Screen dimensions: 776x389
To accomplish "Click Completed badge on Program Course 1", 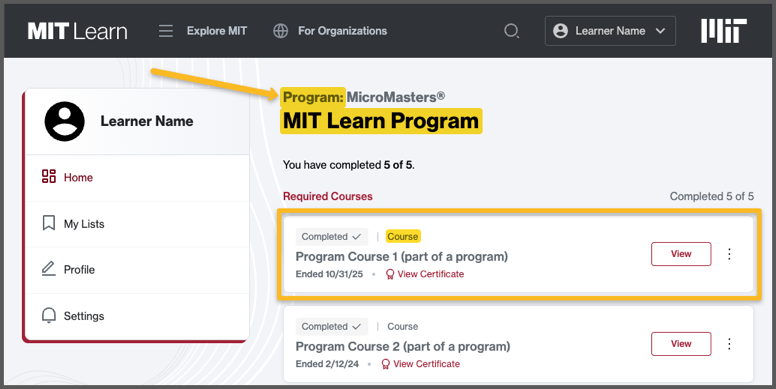I will (332, 237).
